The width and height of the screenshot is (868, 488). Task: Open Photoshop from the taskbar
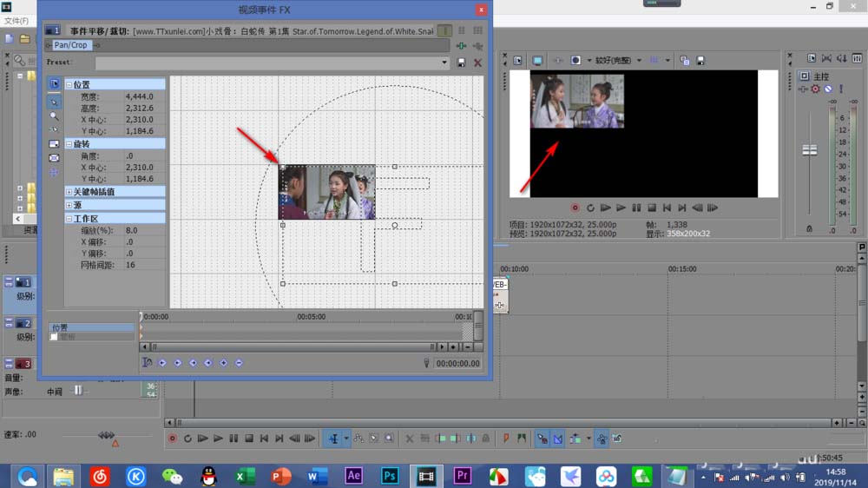click(390, 476)
